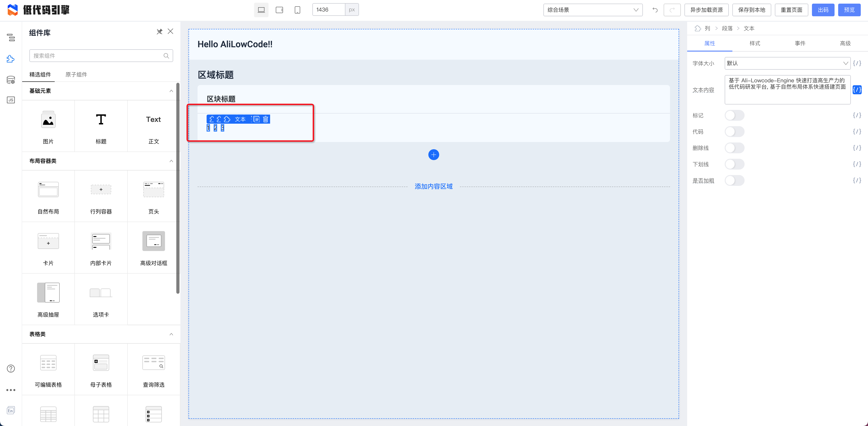Click the blue plus add circle

coord(433,155)
